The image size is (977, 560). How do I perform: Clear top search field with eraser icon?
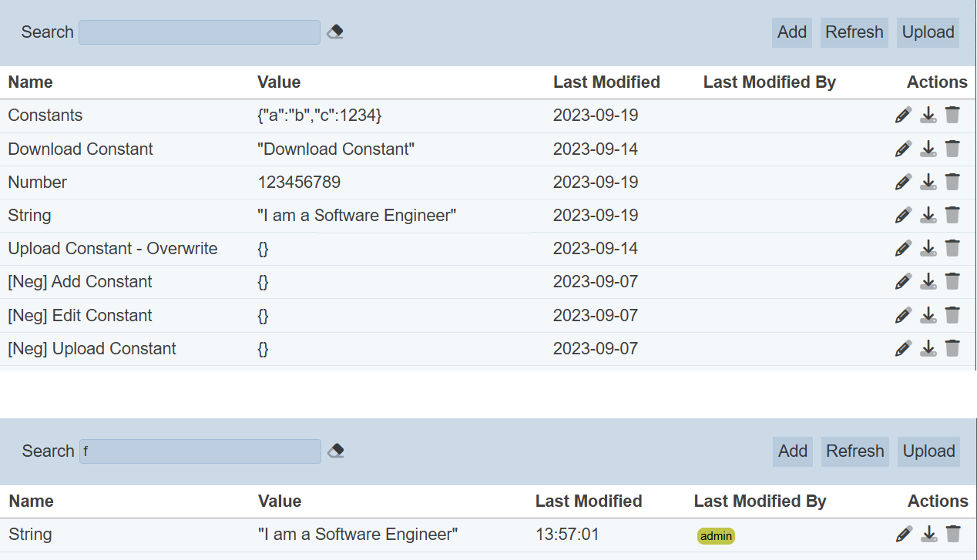335,32
